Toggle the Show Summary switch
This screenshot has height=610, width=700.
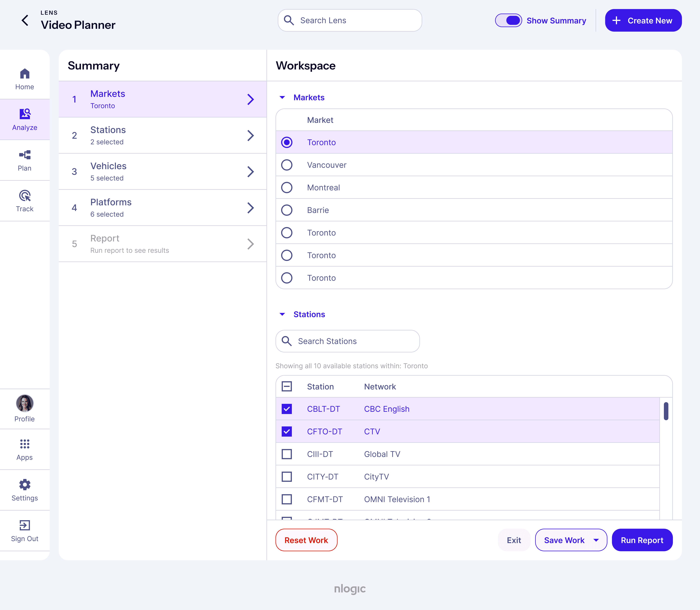[508, 20]
